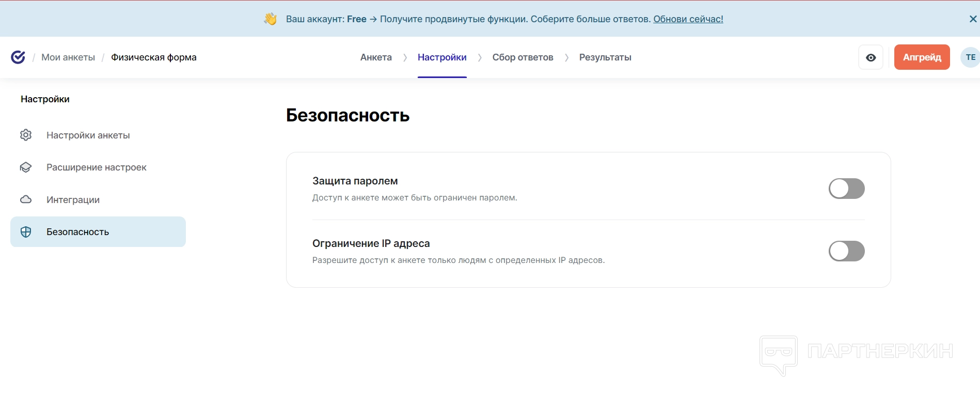This screenshot has height=404, width=980.
Task: Select Безопасность sidebar item
Action: click(98, 232)
